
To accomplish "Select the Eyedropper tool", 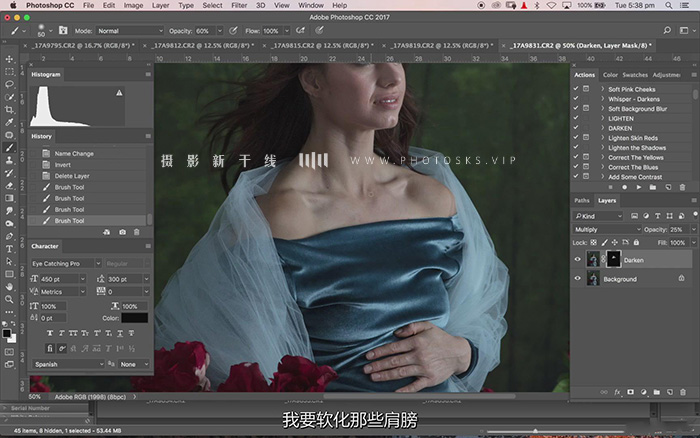I will click(9, 122).
